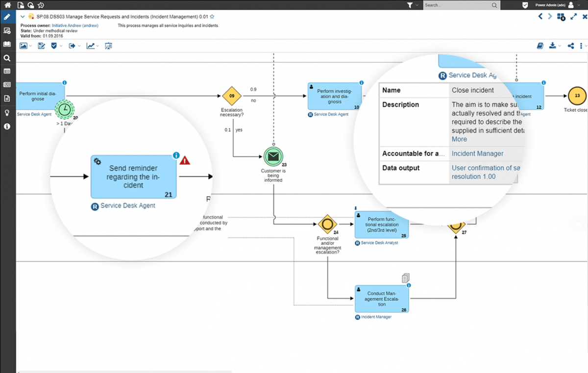Click the lightbulb insights icon in the sidebar
This screenshot has height=373, width=588.
[x=7, y=112]
